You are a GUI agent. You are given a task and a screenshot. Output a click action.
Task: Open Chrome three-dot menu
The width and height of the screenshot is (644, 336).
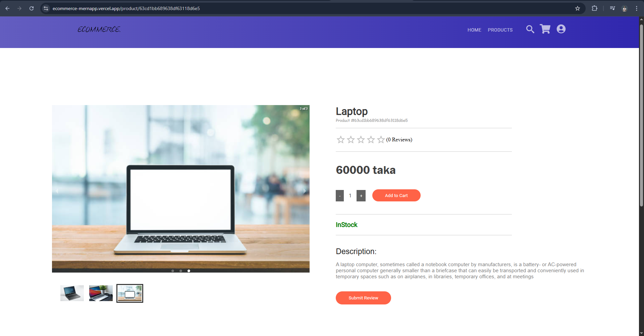point(637,8)
